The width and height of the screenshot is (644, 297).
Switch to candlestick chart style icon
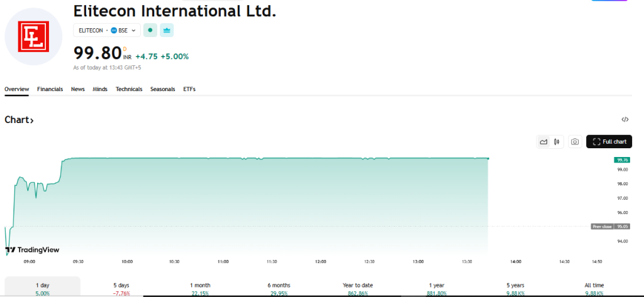click(x=557, y=142)
